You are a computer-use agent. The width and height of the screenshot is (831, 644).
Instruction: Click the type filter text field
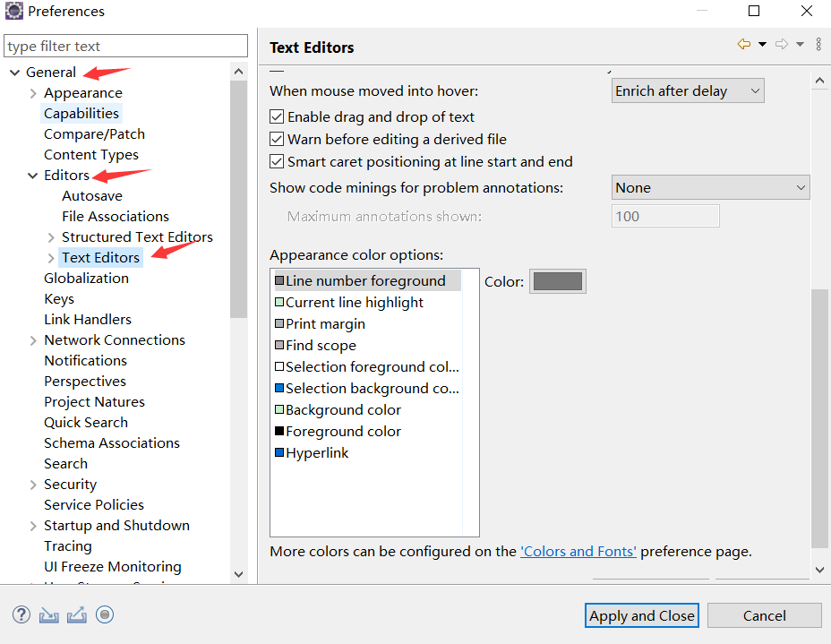[125, 46]
